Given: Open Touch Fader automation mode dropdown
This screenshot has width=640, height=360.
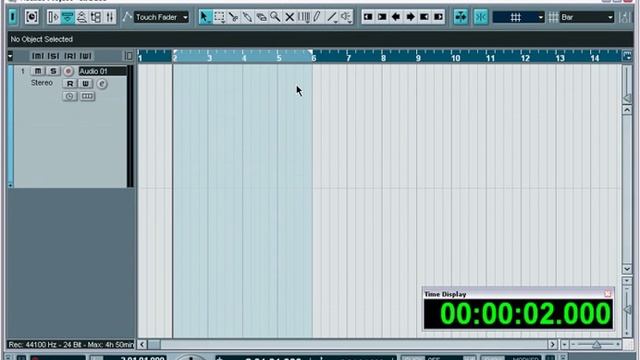Looking at the screenshot, I should coord(162,17).
